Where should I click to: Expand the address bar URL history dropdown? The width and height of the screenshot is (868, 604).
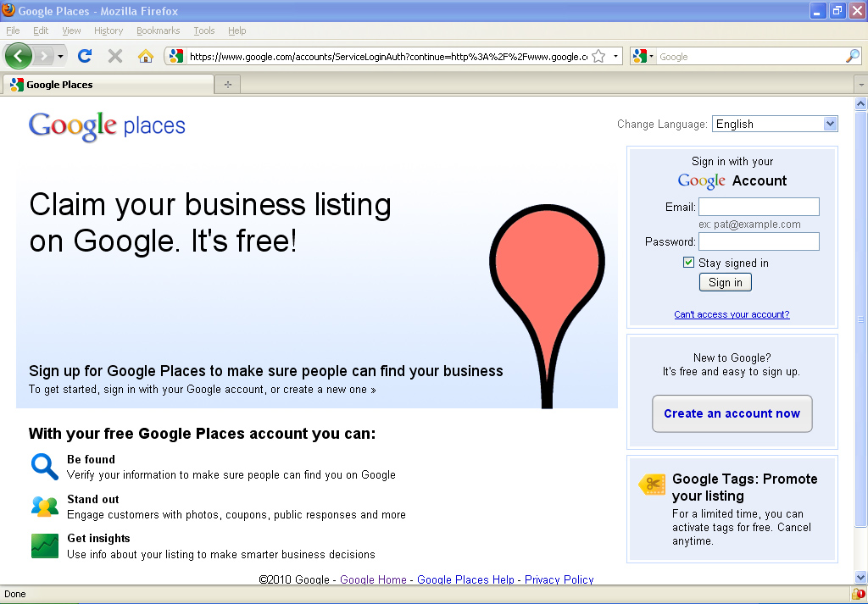click(x=615, y=56)
